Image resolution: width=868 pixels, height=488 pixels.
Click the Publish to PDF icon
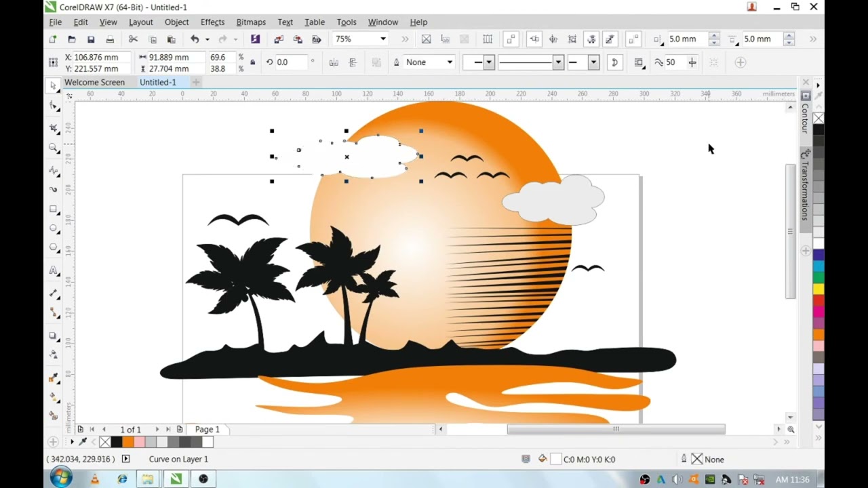coord(317,39)
